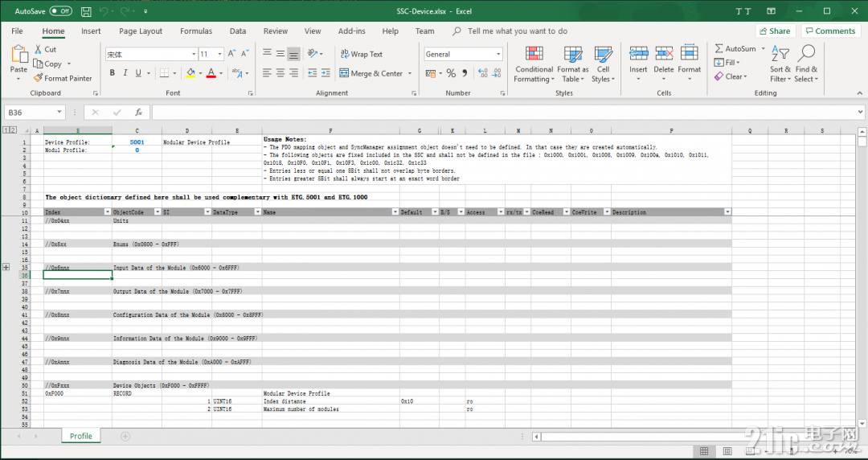Click AutoSum
This screenshot has width=868, height=460.
point(735,49)
